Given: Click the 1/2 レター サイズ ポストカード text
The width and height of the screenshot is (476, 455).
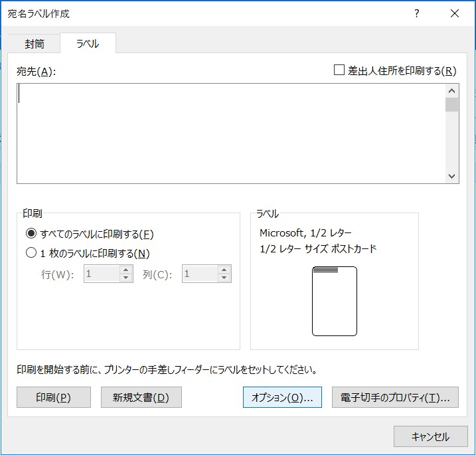Looking at the screenshot, I should point(318,249).
